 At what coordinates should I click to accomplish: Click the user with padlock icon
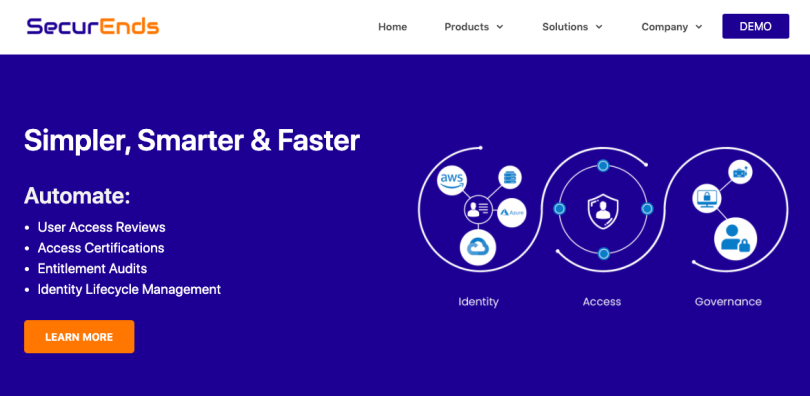pyautogui.click(x=736, y=239)
